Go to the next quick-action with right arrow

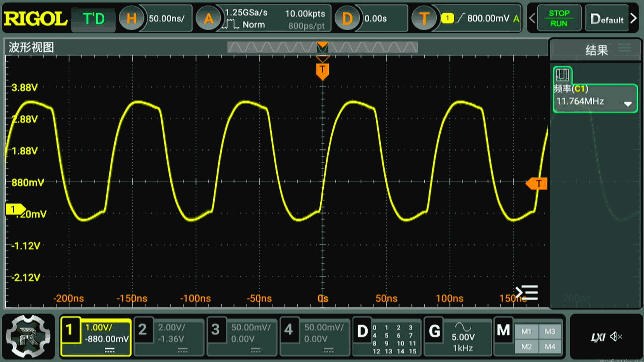(633, 18)
